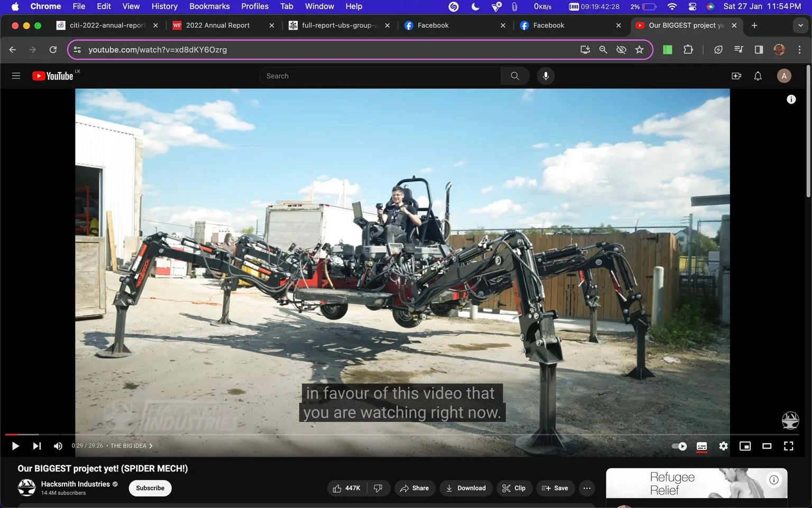Viewport: 812px width, 508px height.
Task: Subscribe to Hacksmith Industries
Action: 150,488
